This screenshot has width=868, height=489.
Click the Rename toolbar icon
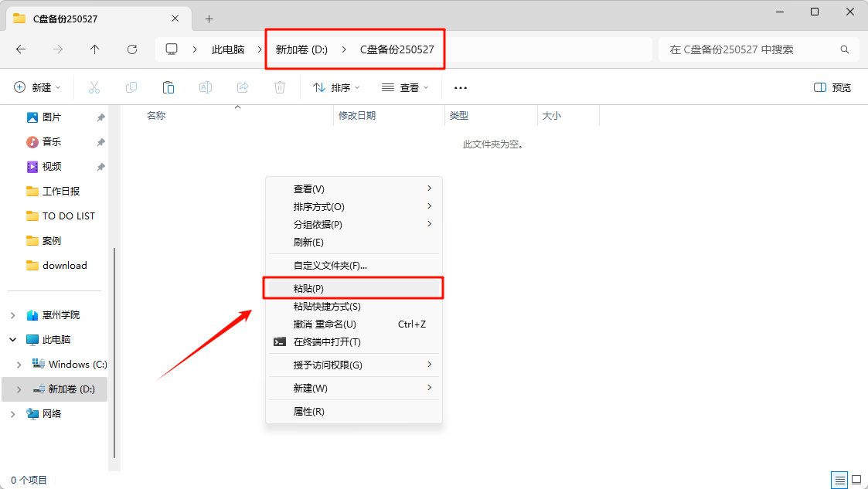[x=206, y=87]
